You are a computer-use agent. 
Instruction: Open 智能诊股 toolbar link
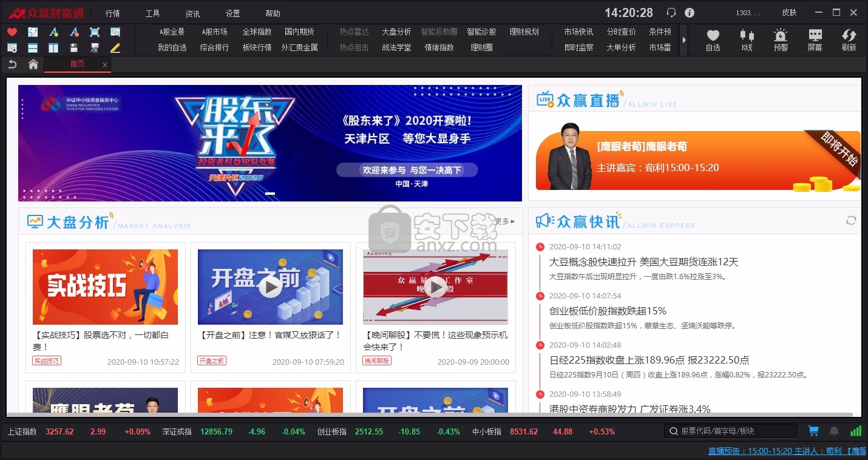(x=481, y=32)
